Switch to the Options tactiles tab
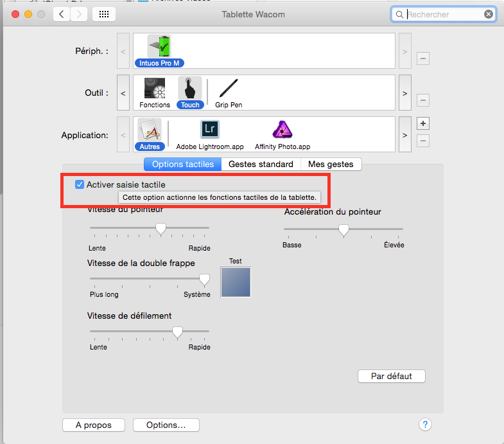 (182, 164)
